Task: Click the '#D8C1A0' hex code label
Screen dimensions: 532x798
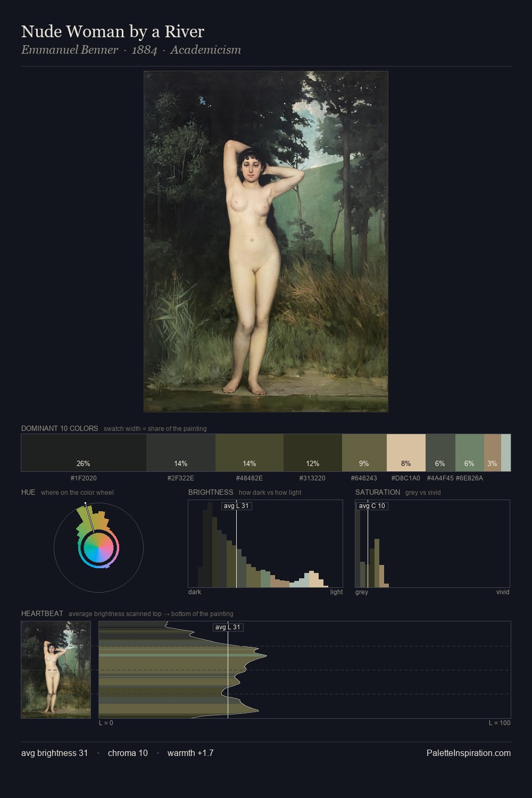Action: pos(406,478)
